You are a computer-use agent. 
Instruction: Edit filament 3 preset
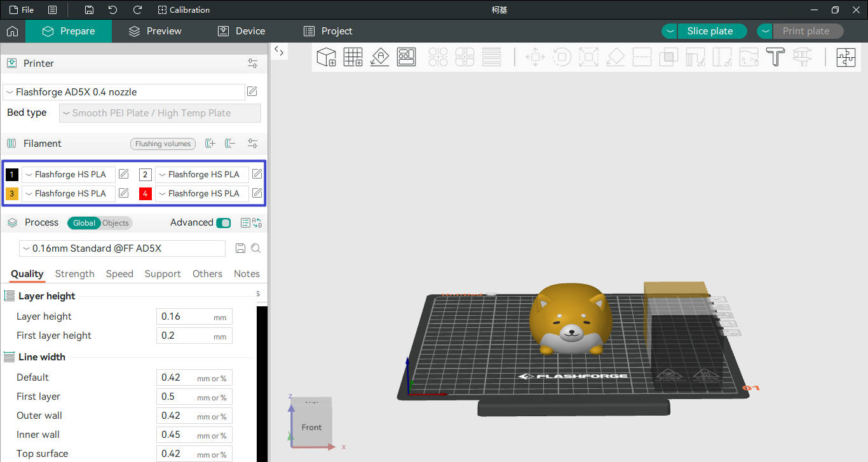pos(124,193)
